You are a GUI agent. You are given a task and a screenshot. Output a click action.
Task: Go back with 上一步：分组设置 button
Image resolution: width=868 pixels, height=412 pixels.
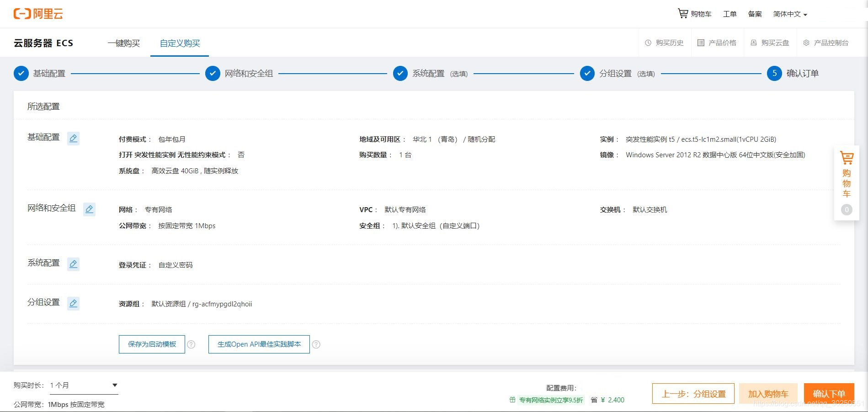click(x=693, y=394)
